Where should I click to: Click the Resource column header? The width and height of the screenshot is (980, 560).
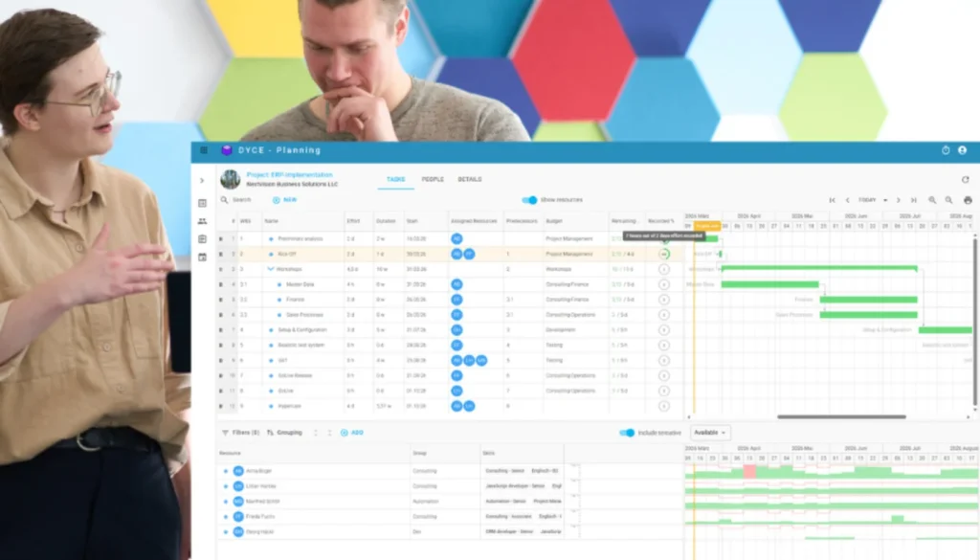click(x=230, y=453)
